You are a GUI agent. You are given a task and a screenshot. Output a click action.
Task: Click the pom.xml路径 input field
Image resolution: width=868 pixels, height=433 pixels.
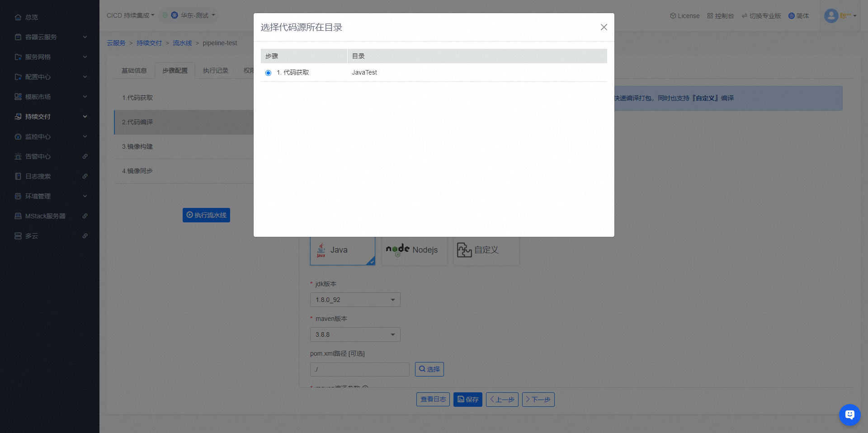(x=359, y=369)
